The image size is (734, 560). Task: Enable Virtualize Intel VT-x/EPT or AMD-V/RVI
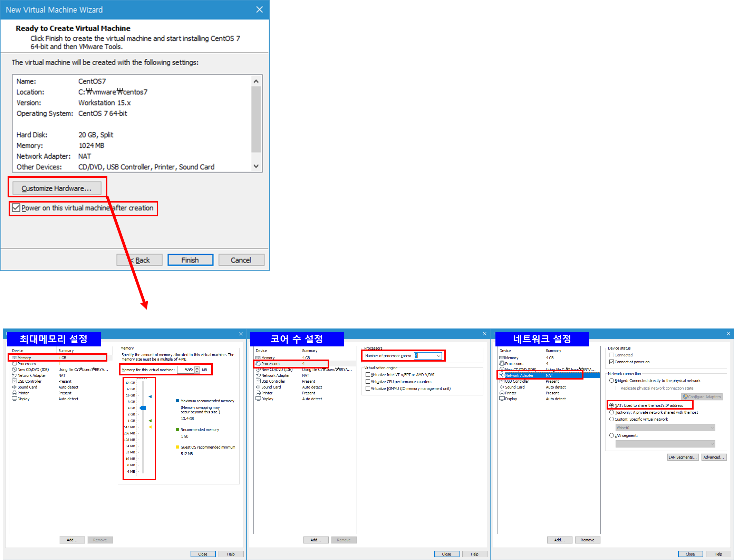tap(368, 375)
